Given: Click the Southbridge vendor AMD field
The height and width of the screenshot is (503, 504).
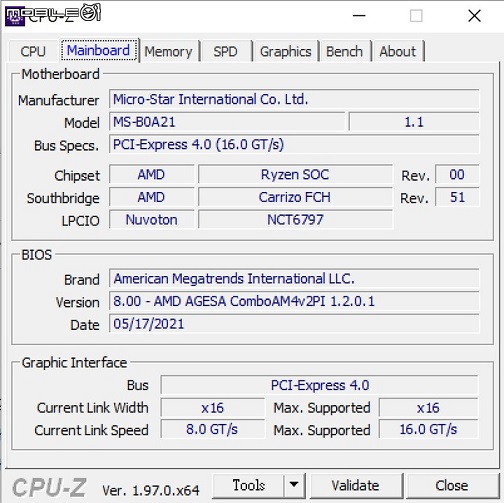Looking at the screenshot, I should click(x=152, y=197).
